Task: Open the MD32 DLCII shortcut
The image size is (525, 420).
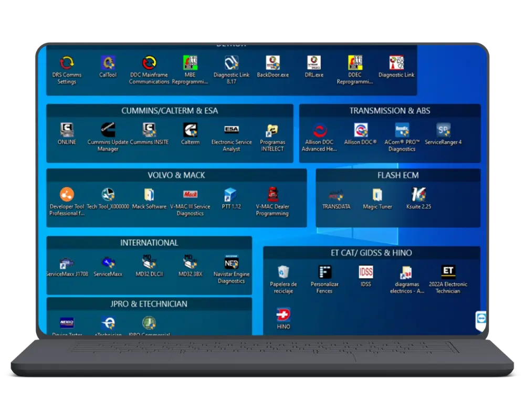Action: pos(149,262)
